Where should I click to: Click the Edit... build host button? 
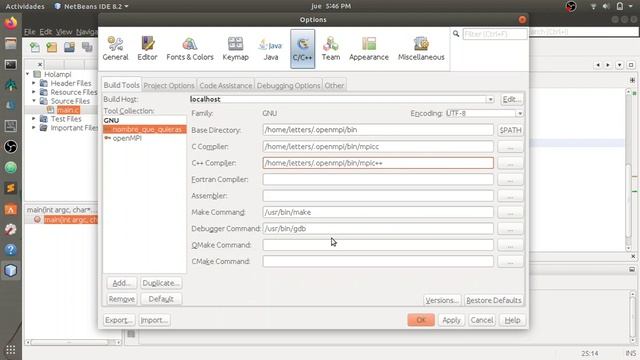coord(511,99)
